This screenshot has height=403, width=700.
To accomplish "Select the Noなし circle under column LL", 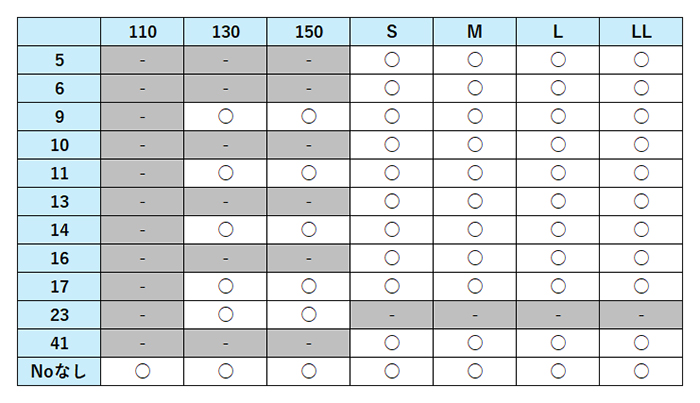I will coord(641,372).
